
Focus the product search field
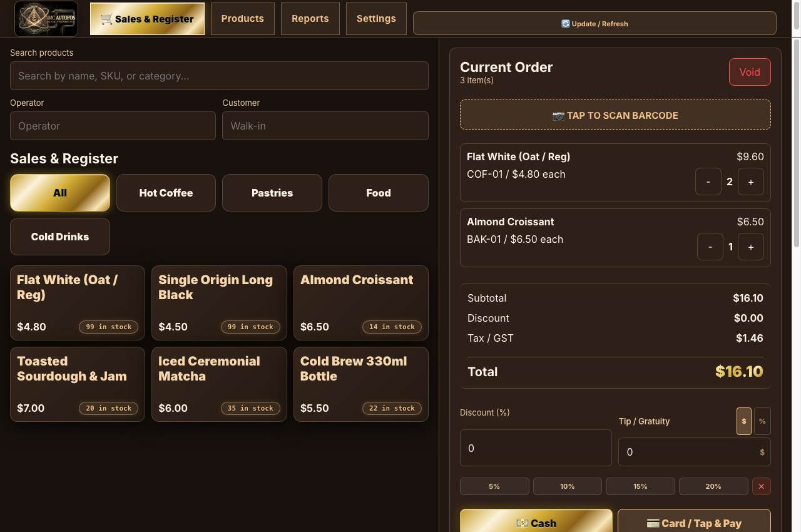click(219, 76)
